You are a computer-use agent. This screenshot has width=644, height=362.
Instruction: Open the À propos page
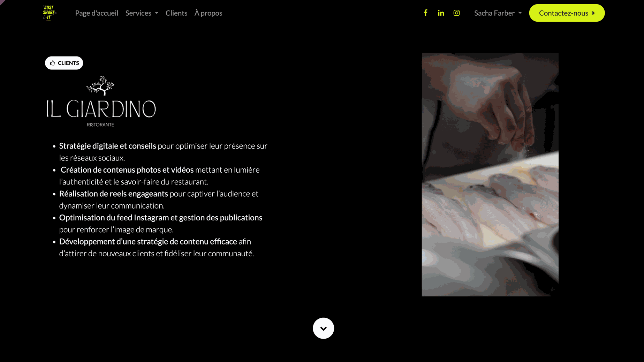(208, 13)
